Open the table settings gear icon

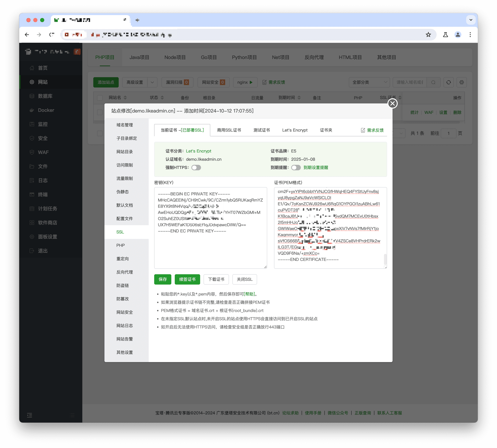coord(461,82)
